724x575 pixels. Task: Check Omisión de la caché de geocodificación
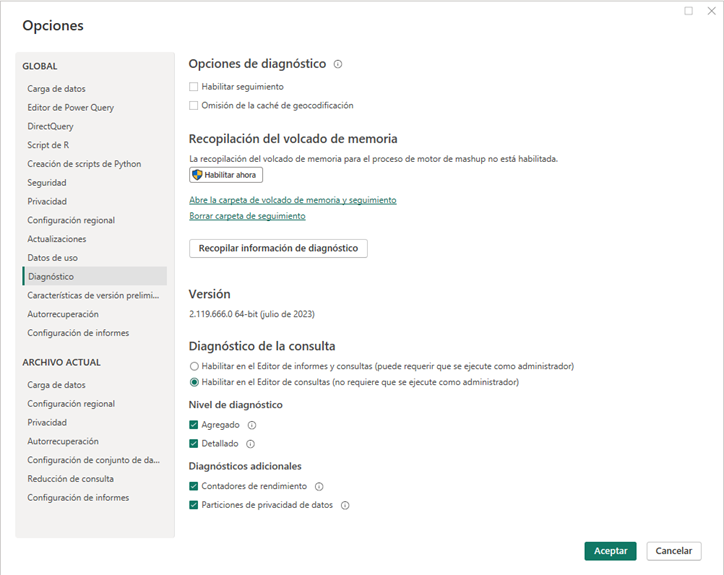[193, 105]
